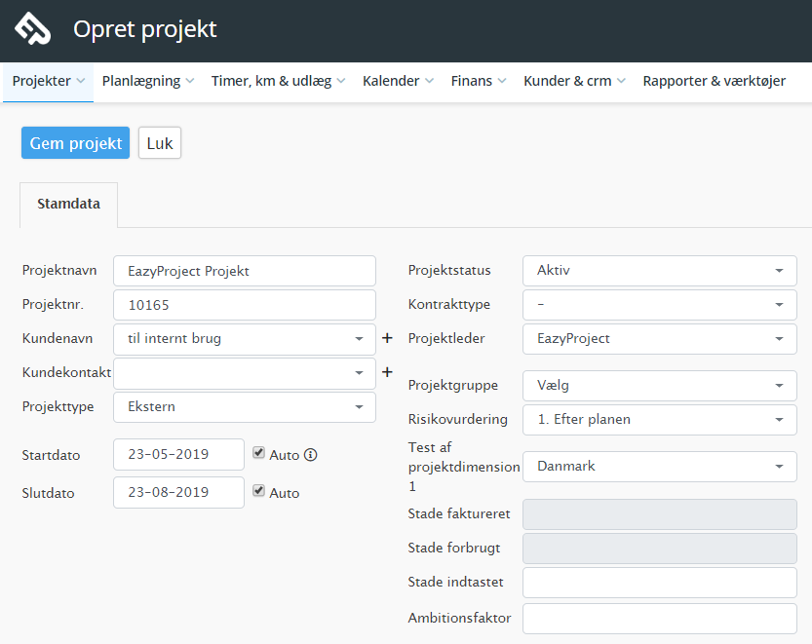Click the Stade forbrugt label
This screenshot has height=644, width=812.
point(454,549)
